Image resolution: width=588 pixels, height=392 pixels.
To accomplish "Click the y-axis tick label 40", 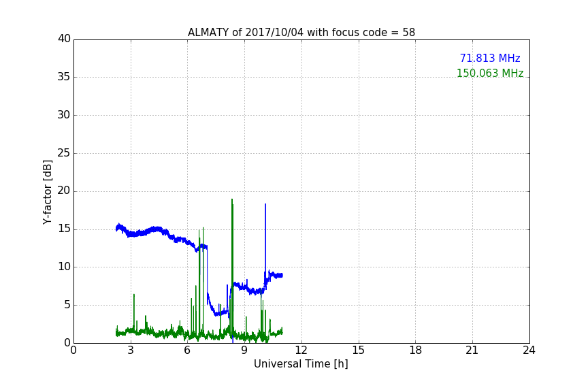I will pos(64,39).
